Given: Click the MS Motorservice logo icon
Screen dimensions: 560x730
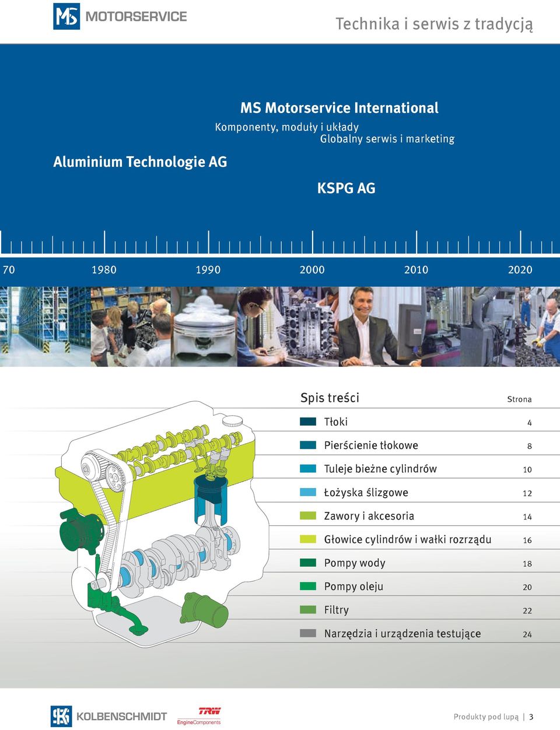Looking at the screenshot, I should [66, 16].
